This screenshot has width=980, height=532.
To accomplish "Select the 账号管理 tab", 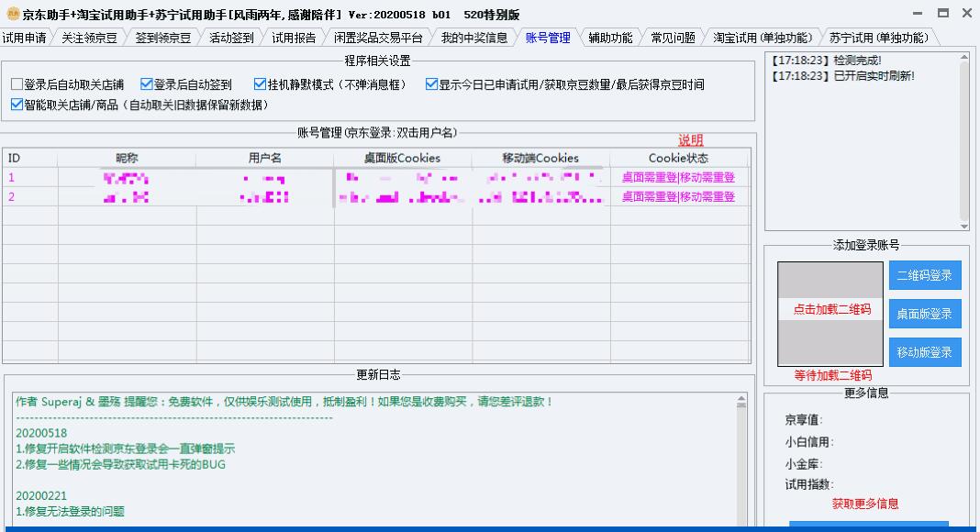I will [548, 39].
